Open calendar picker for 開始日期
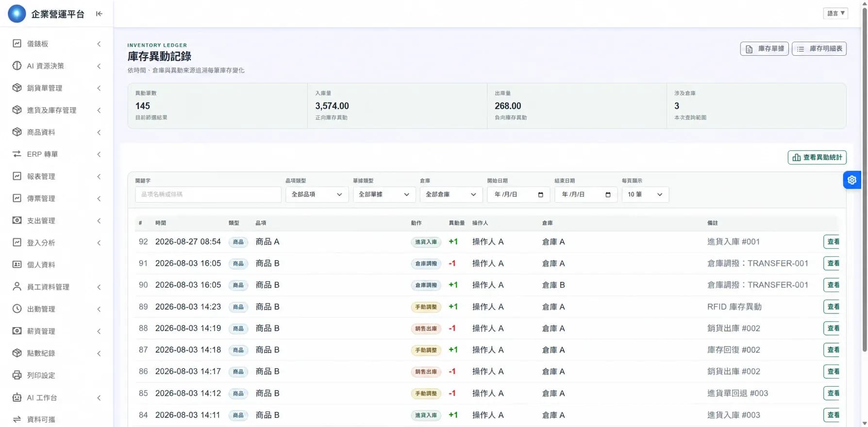The image size is (868, 427). 540,195
